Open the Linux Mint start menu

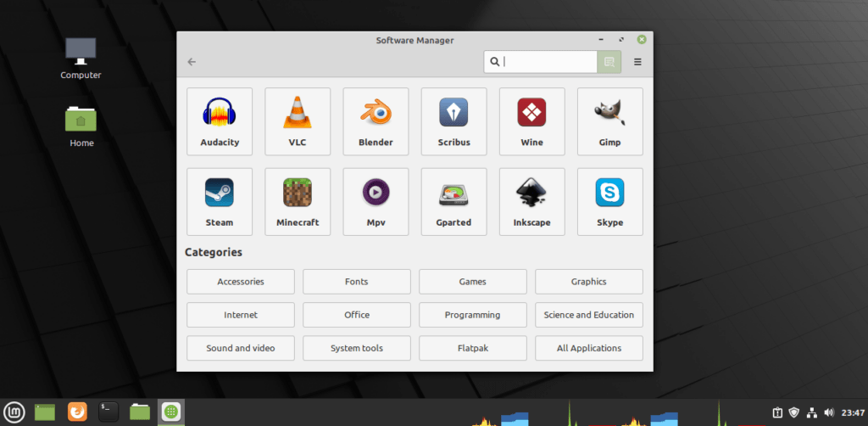pos(15,412)
